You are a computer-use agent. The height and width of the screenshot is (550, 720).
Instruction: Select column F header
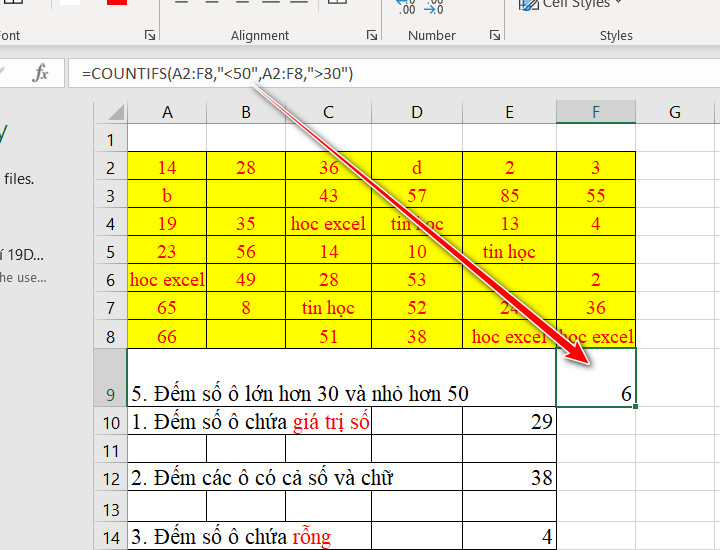(x=596, y=111)
